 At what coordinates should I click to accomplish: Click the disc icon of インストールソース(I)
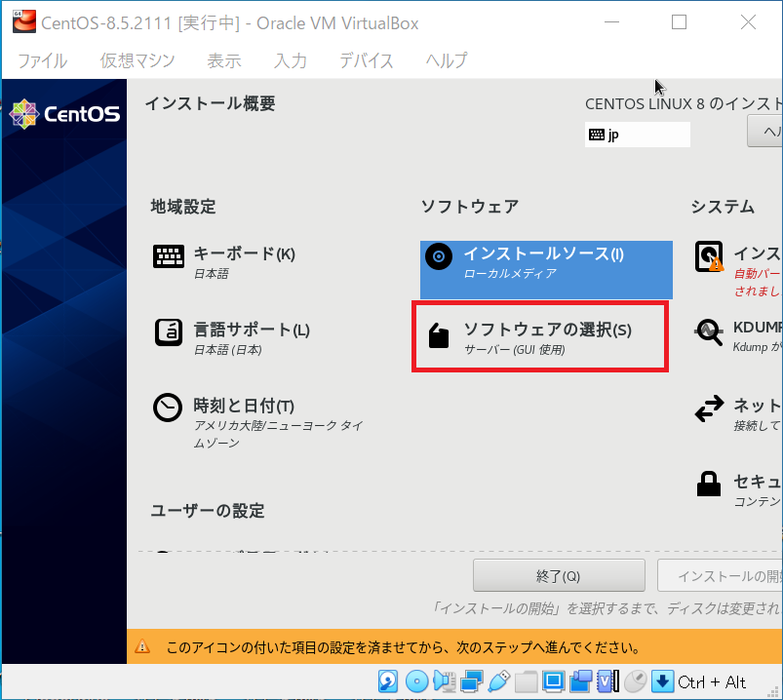click(439, 256)
